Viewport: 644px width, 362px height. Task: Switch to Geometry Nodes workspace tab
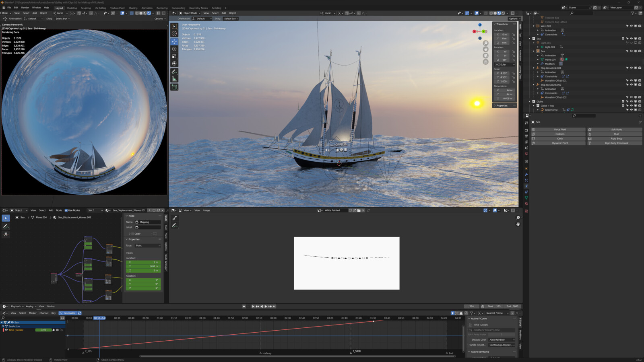pyautogui.click(x=198, y=8)
